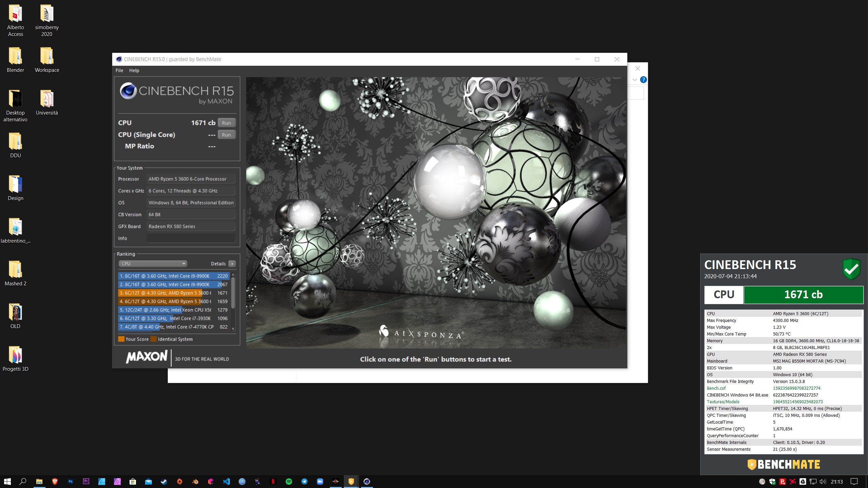Open the CPU ranking type dropdown
The height and width of the screenshot is (488, 868).
(153, 264)
